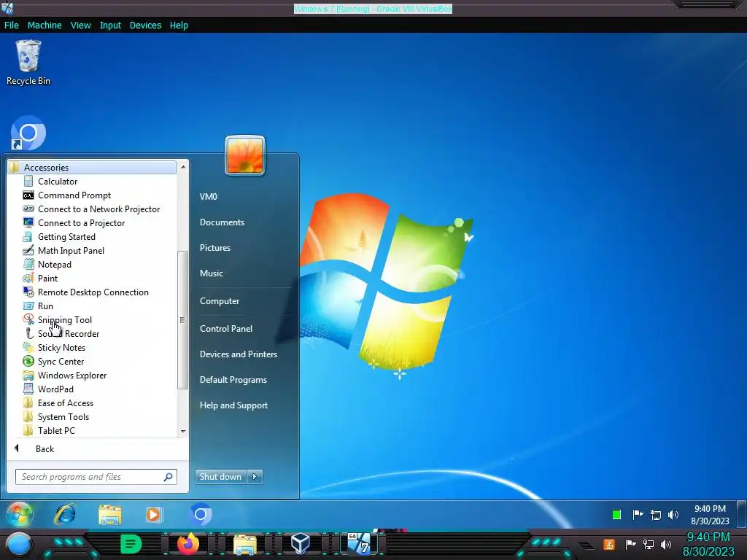Open the Help menu
Screen dimensions: 747x560
coord(179,26)
